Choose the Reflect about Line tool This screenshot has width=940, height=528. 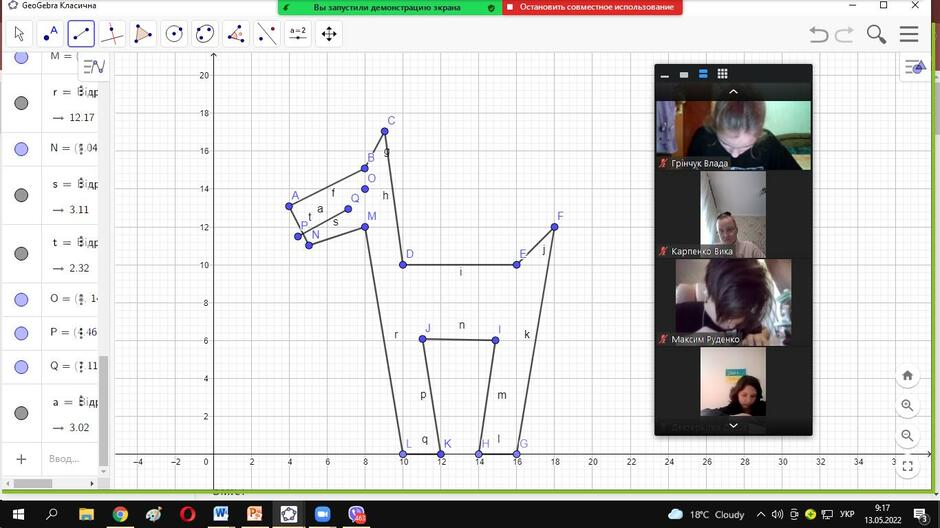pyautogui.click(x=267, y=34)
